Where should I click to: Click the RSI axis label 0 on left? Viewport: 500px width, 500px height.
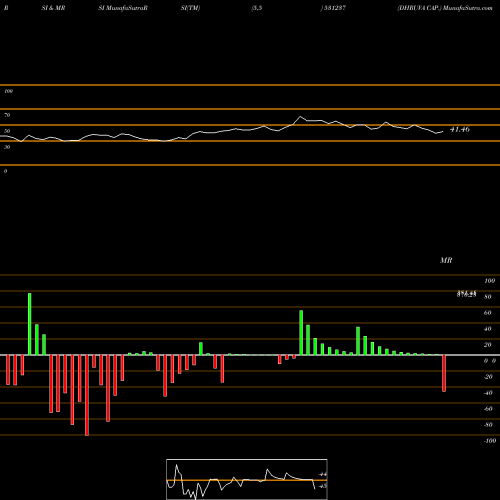(5, 171)
